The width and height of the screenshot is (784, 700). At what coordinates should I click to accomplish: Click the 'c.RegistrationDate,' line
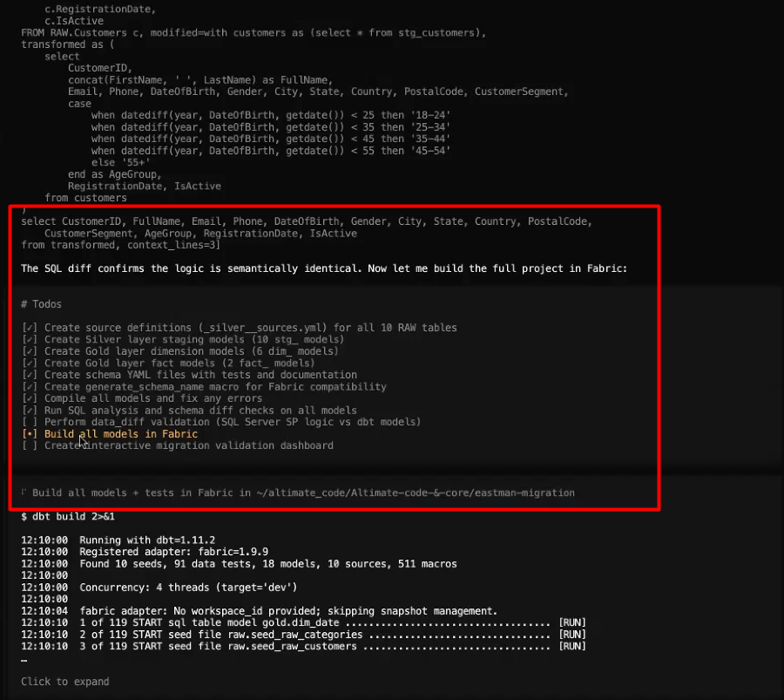(100, 9)
